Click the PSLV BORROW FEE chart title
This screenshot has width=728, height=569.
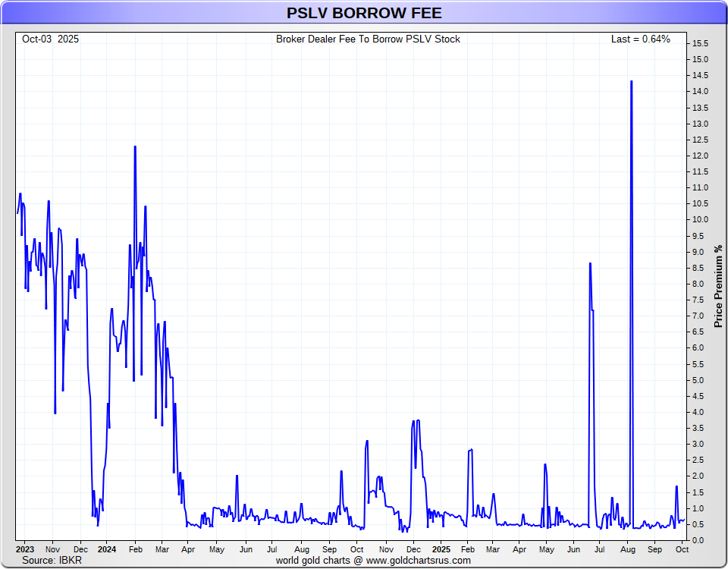364,14
